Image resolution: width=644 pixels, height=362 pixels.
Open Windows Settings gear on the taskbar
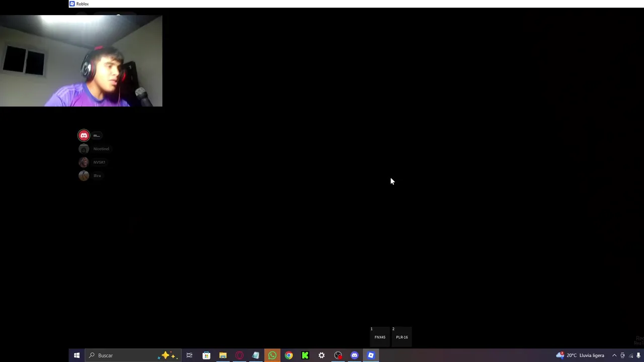tap(321, 355)
